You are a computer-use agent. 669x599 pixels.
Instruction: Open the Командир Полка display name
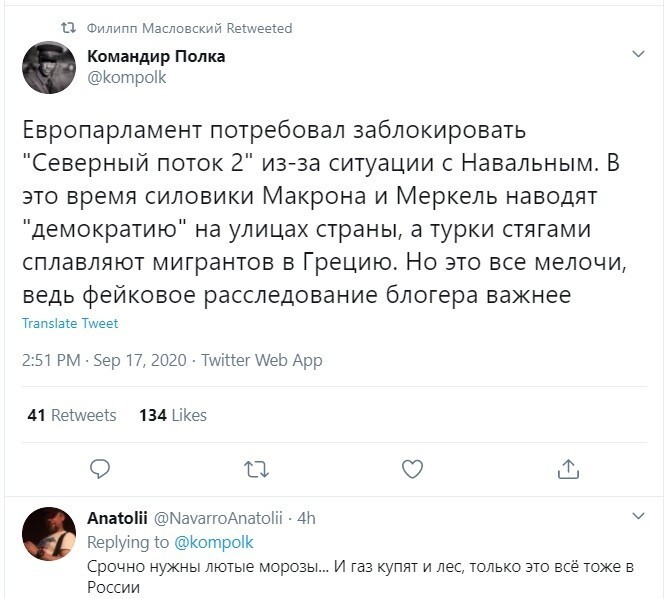[156, 56]
